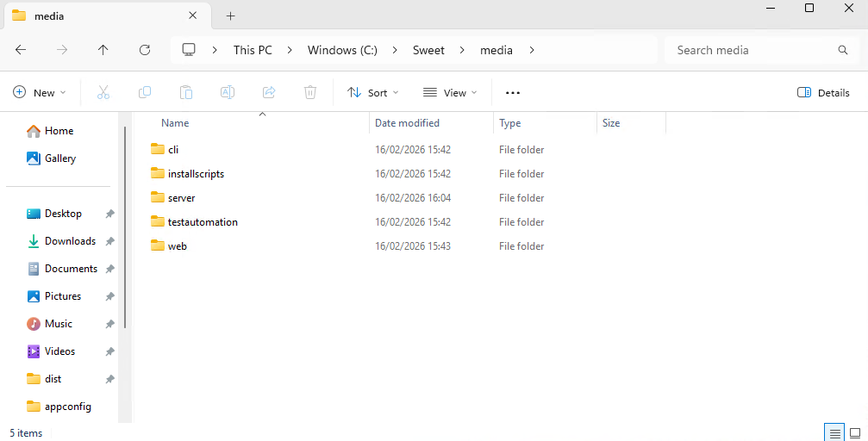Open the Sort dropdown menu
868x441 pixels.
tap(373, 92)
